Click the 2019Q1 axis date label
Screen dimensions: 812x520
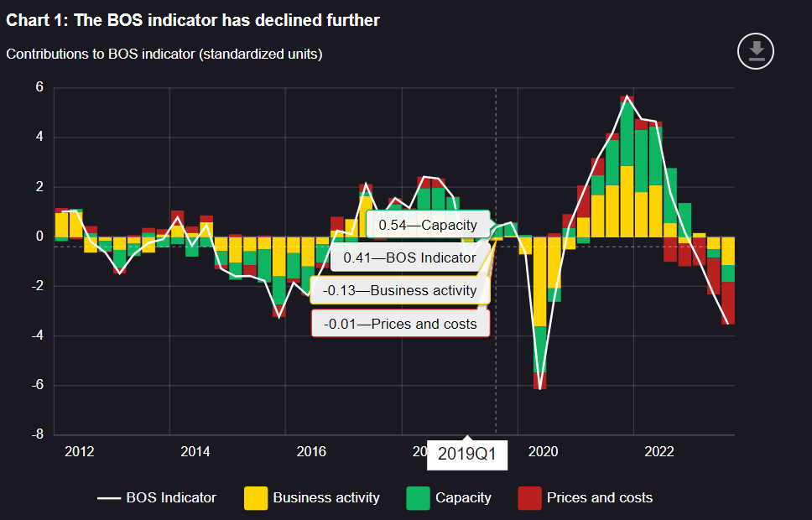467,455
